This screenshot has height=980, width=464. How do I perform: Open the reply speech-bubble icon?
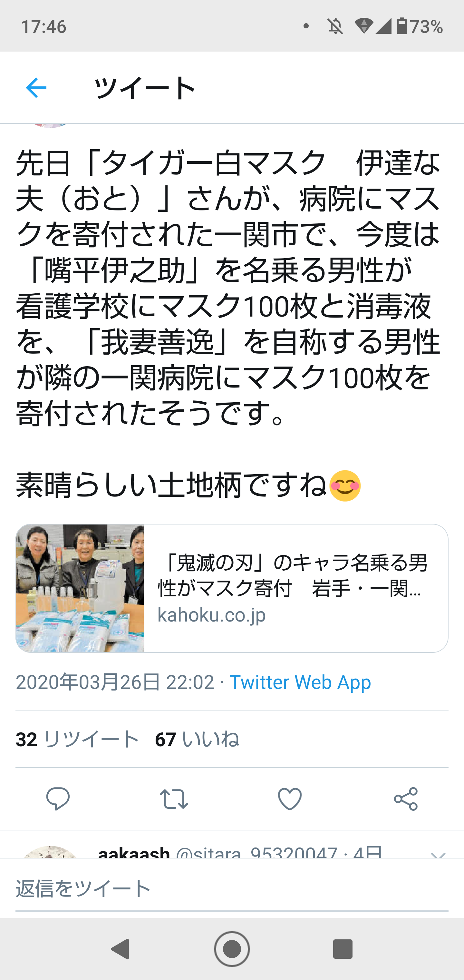tap(58, 799)
